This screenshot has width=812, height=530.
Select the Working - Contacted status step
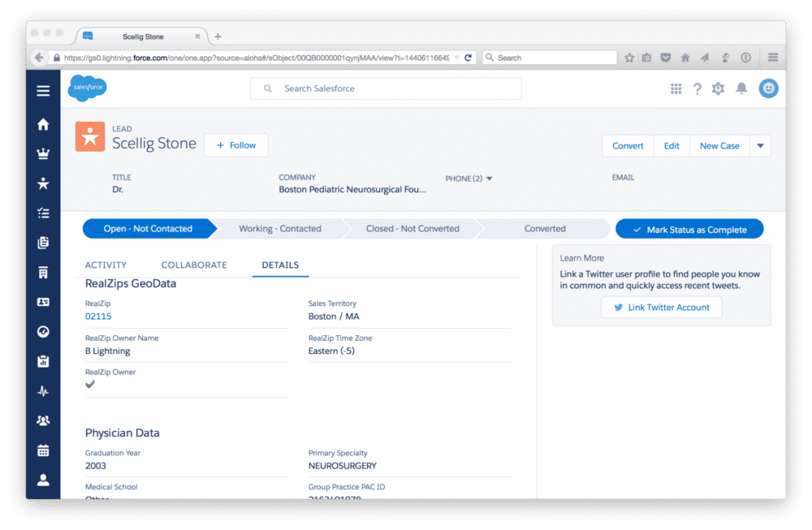[x=280, y=229]
